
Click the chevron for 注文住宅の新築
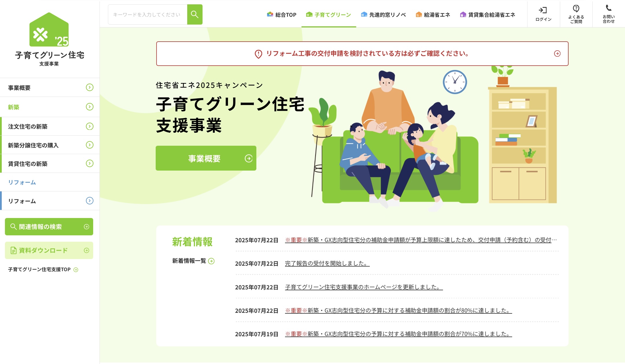pyautogui.click(x=90, y=126)
